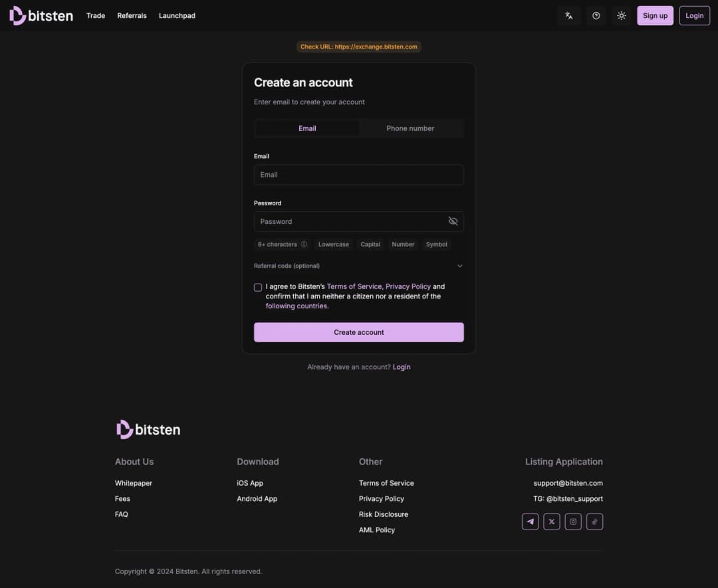Image resolution: width=718 pixels, height=588 pixels.
Task: Open Privacy Policy link in agreement text
Action: pos(408,286)
